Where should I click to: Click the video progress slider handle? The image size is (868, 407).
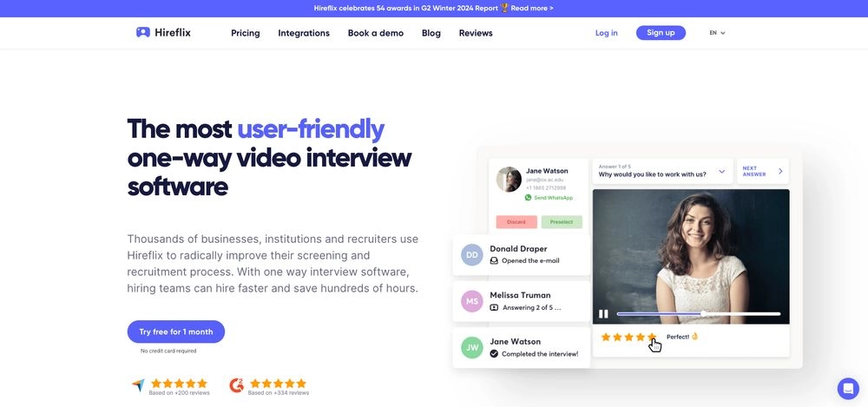pos(703,314)
